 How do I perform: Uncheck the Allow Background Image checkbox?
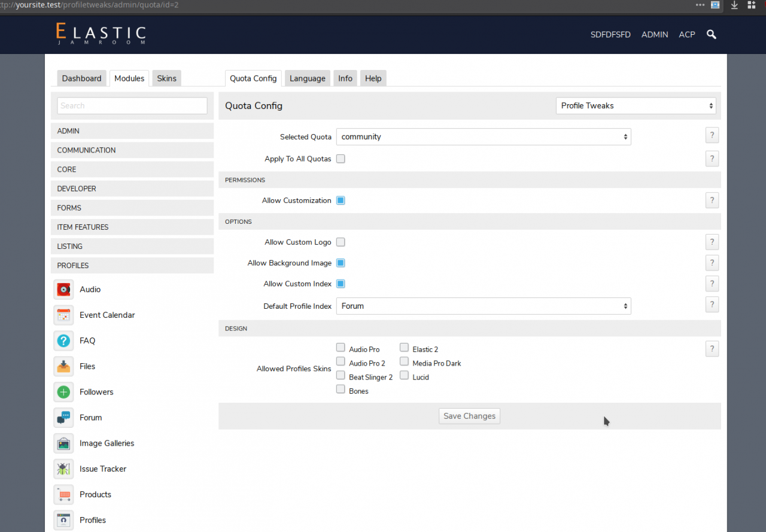(x=341, y=263)
